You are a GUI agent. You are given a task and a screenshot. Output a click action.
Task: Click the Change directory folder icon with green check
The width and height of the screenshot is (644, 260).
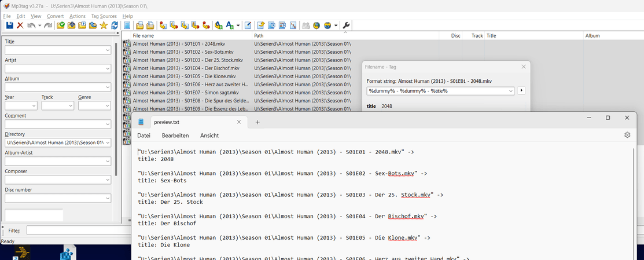point(61,25)
